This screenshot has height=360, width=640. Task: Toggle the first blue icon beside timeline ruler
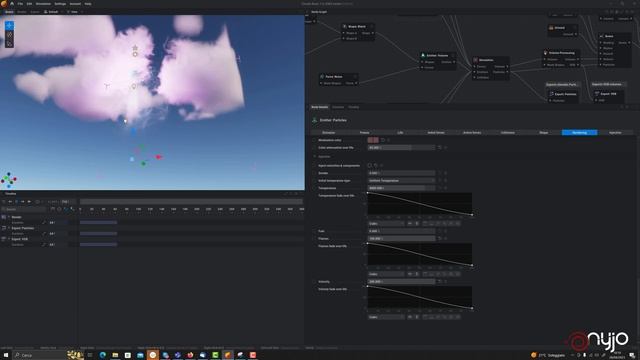66,209
